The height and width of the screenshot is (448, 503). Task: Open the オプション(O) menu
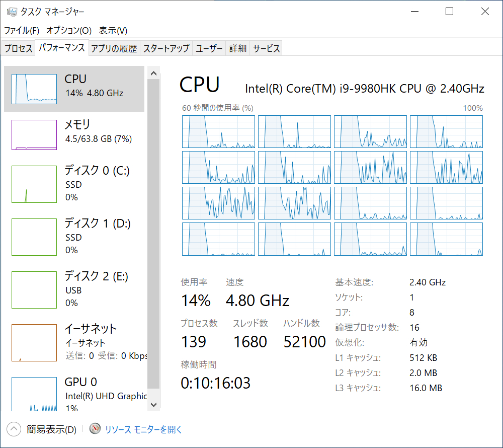click(69, 31)
